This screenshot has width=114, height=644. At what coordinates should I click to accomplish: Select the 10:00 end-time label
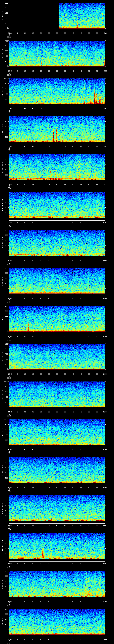pyautogui.click(x=105, y=223)
